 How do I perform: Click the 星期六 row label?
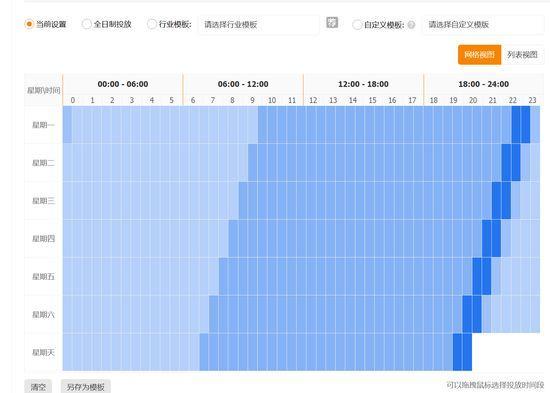[43, 314]
